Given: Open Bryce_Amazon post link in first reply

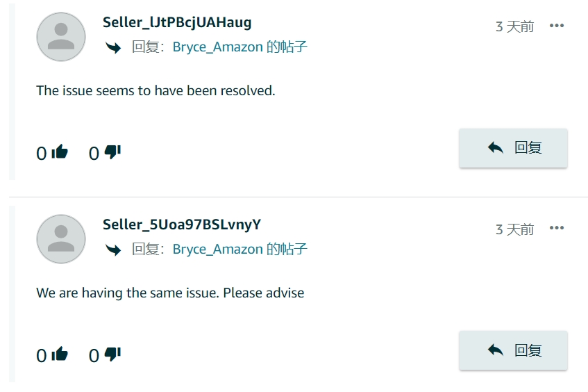Looking at the screenshot, I should pyautogui.click(x=240, y=47).
